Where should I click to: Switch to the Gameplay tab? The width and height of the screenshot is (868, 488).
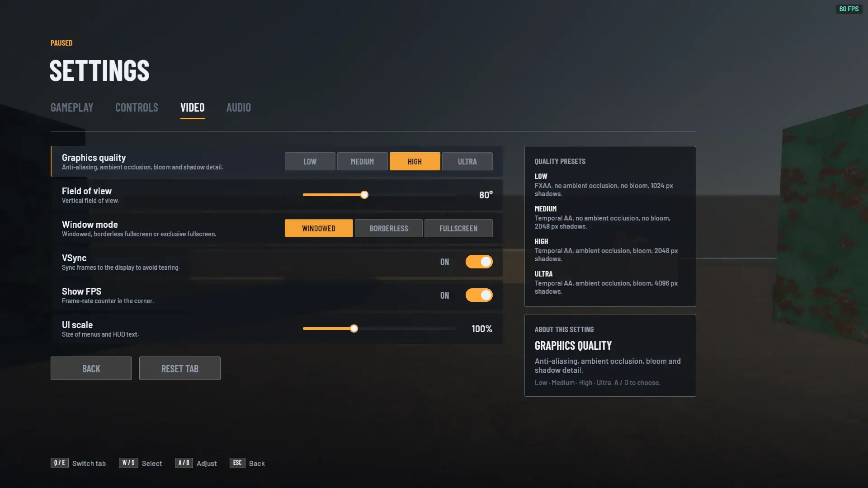[72, 107]
